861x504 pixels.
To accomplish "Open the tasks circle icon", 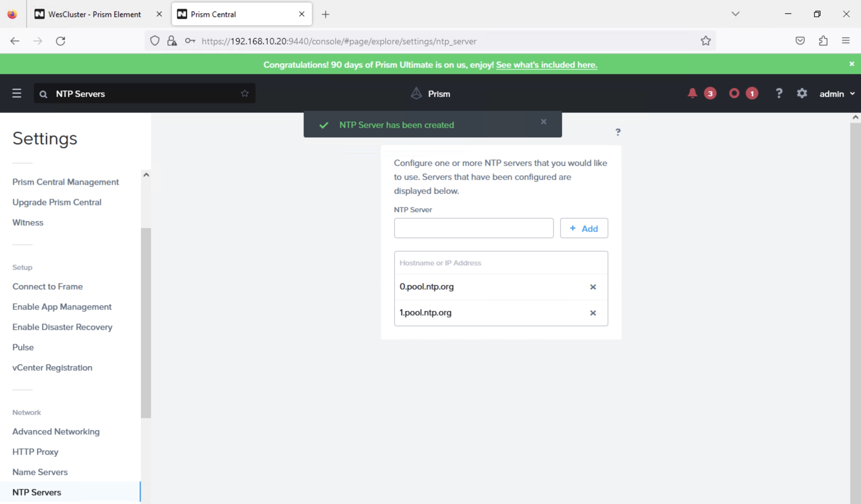I will [x=734, y=93].
